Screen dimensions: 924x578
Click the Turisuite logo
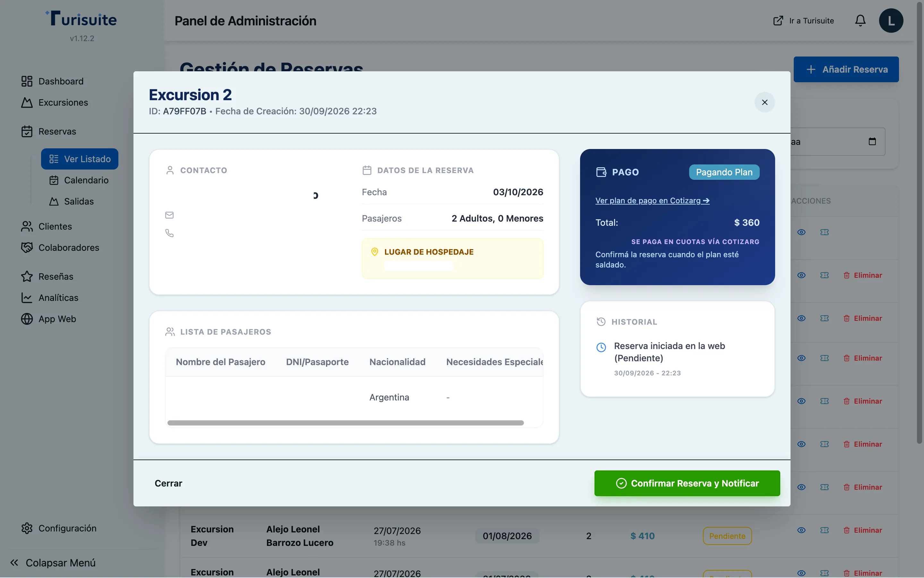(x=81, y=18)
